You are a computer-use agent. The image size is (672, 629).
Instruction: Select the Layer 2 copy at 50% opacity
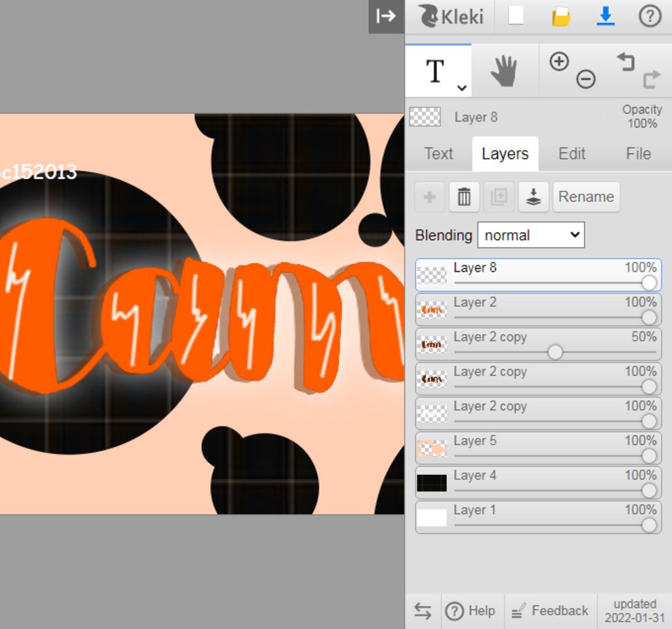point(538,344)
